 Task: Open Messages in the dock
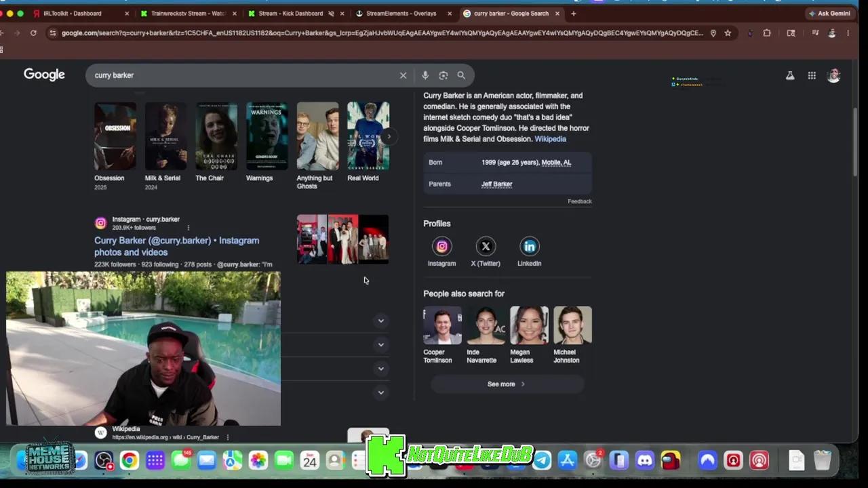point(181,461)
